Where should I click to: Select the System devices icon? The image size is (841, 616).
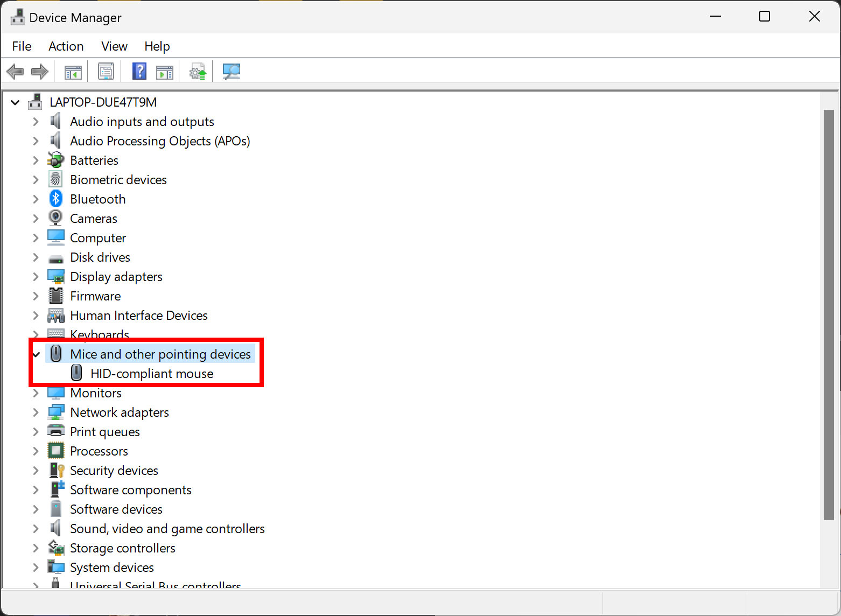pyautogui.click(x=56, y=567)
